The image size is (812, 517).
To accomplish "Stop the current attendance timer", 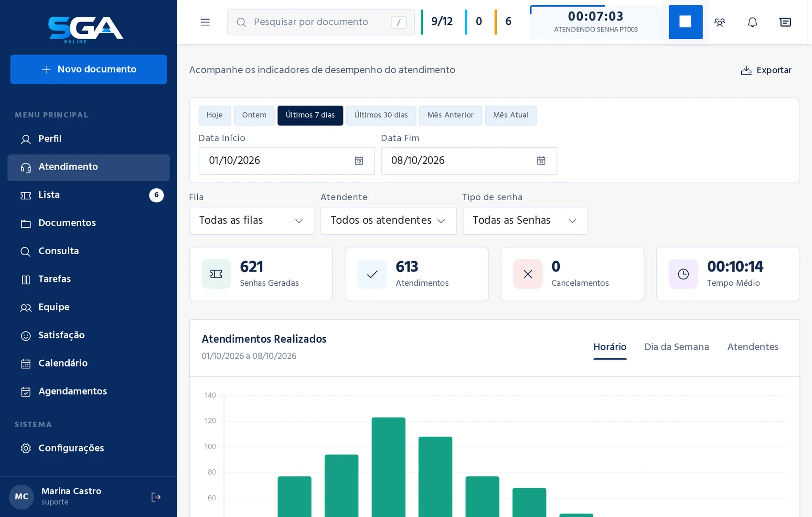I will click(685, 22).
